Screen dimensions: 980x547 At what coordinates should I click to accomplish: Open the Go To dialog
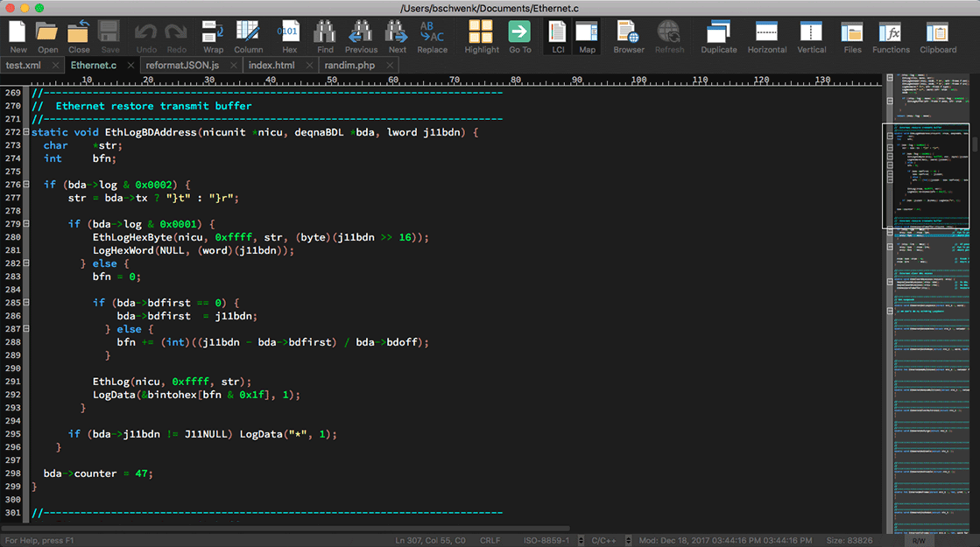(520, 33)
